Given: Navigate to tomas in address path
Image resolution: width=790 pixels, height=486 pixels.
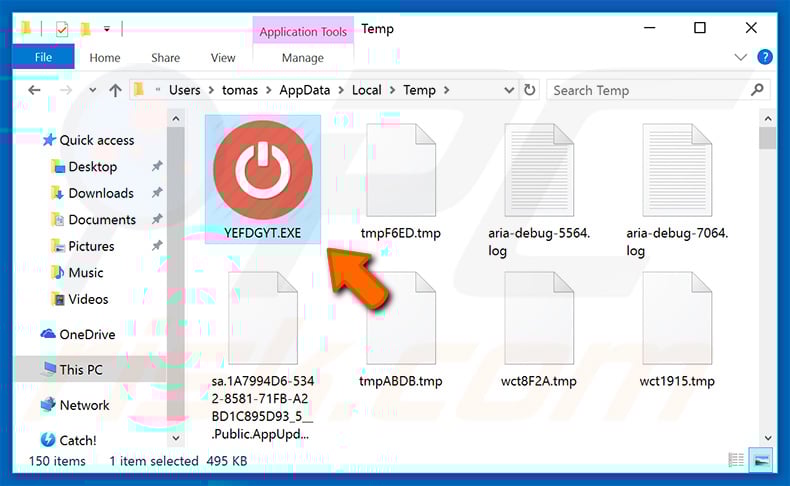Looking at the screenshot, I should click(240, 90).
